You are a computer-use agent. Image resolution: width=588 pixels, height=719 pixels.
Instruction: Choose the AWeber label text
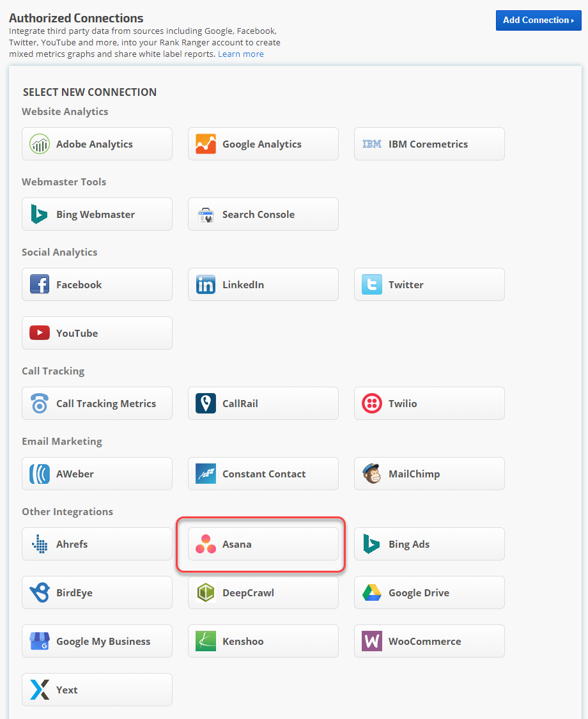(75, 474)
